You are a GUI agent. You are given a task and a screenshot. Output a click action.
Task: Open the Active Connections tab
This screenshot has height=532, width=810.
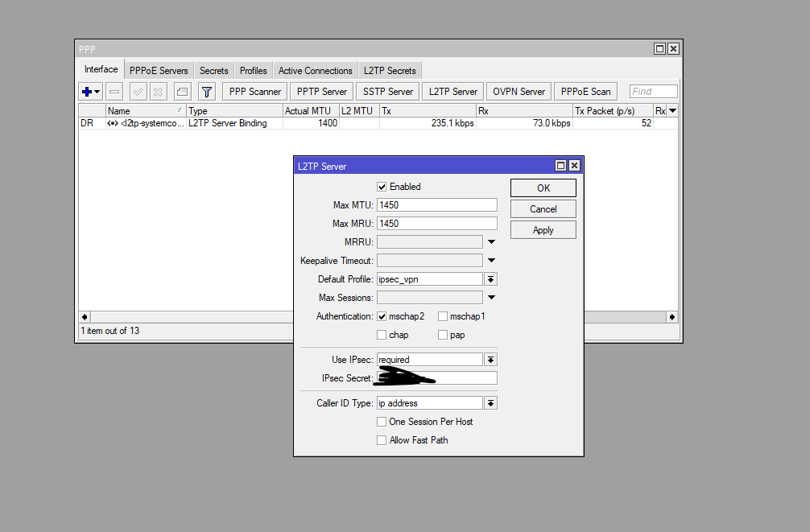click(x=315, y=71)
